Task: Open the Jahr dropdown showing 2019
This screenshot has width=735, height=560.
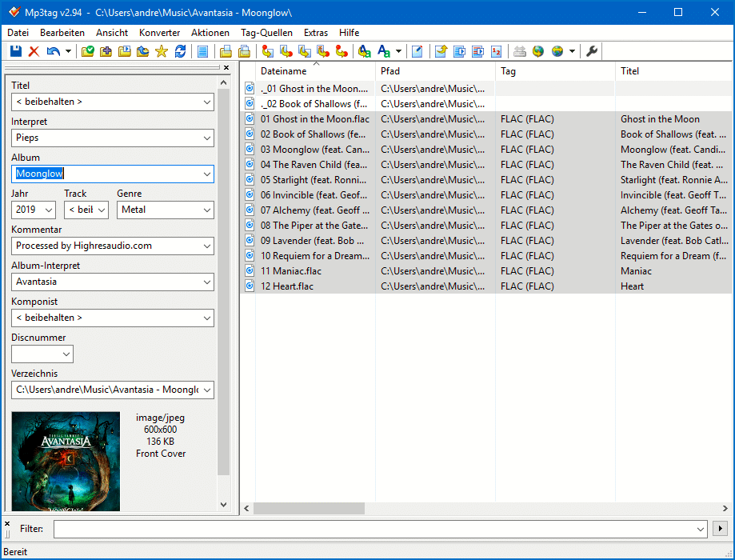Action: point(49,210)
